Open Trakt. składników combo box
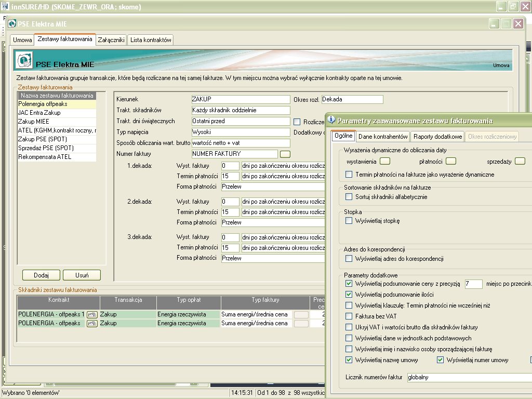532x399 pixels. (241, 110)
